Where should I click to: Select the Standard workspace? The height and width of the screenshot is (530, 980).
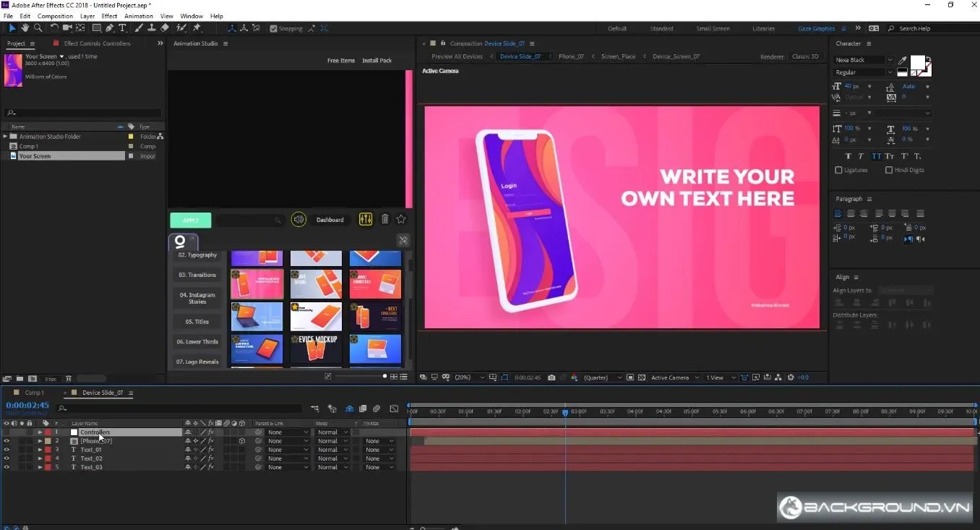[661, 29]
